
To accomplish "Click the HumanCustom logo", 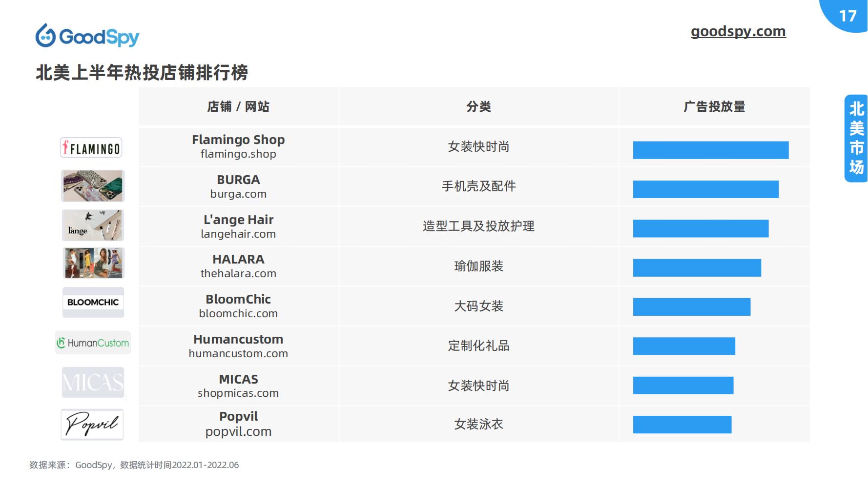I will (x=93, y=343).
